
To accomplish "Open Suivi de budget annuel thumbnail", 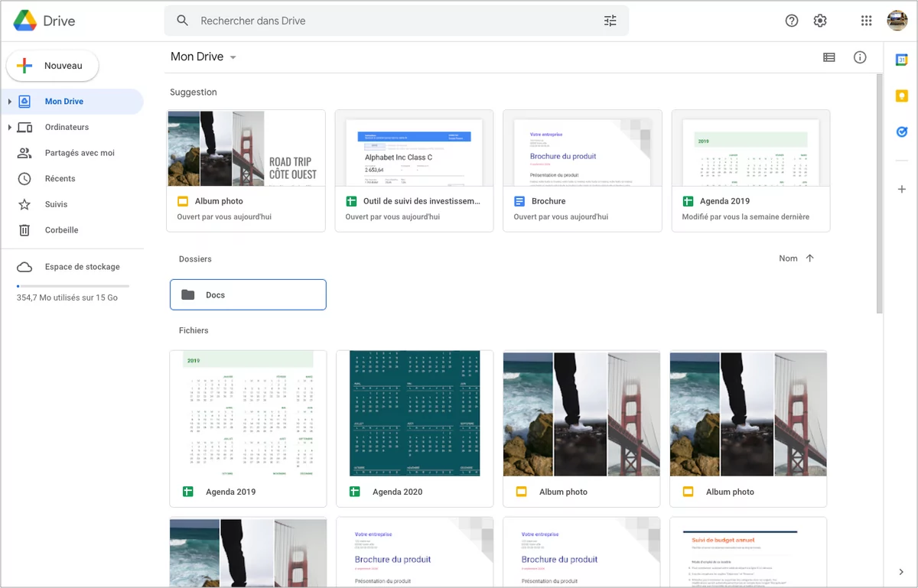I will pos(748,552).
